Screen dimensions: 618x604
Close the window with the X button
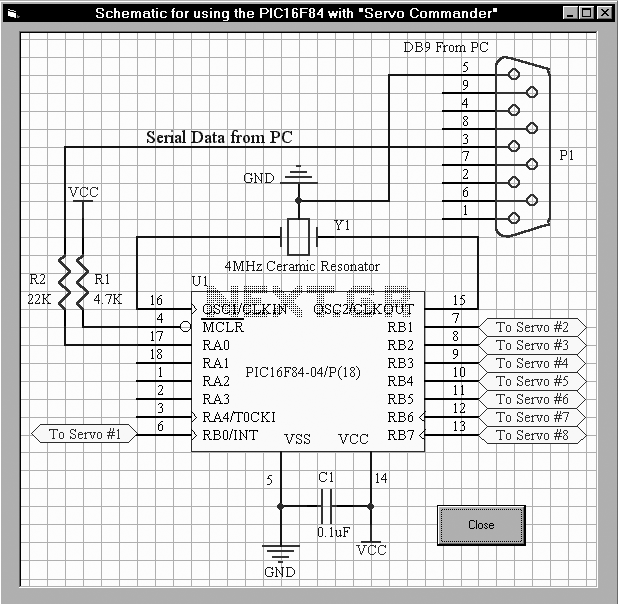(x=605, y=13)
